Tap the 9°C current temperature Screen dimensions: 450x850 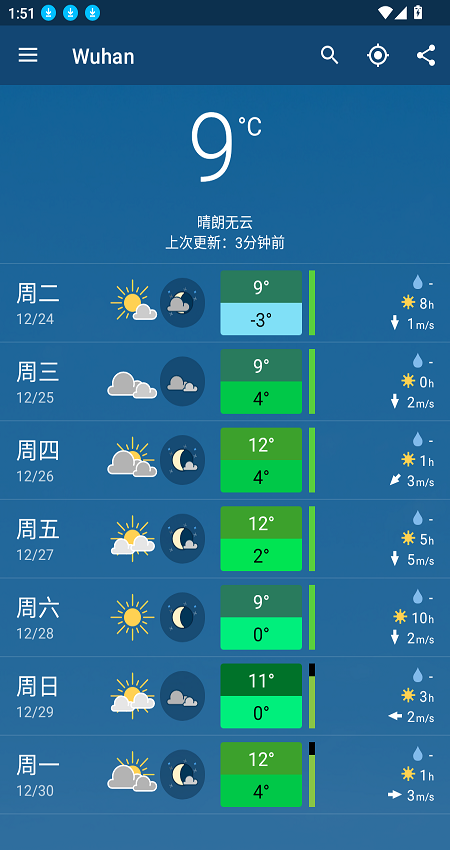pyautogui.click(x=225, y=145)
